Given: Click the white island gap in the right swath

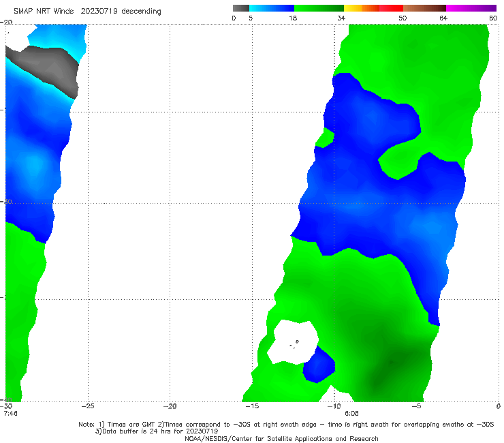Looking at the screenshot, I should [x=293, y=342].
